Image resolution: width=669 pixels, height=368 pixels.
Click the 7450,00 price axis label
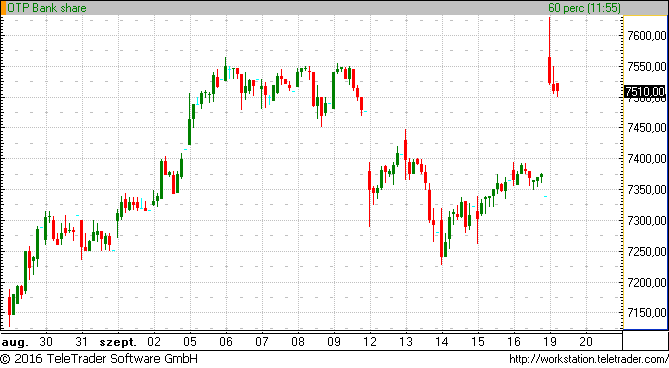646,127
